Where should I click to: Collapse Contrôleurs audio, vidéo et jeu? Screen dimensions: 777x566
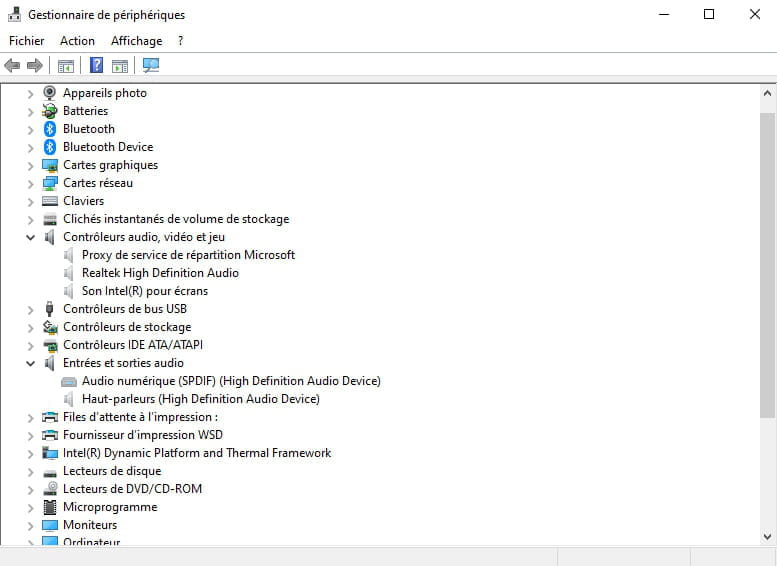click(30, 237)
